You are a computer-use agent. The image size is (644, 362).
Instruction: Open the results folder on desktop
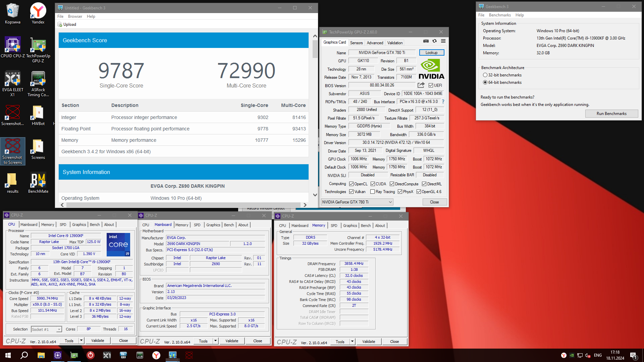(x=13, y=183)
